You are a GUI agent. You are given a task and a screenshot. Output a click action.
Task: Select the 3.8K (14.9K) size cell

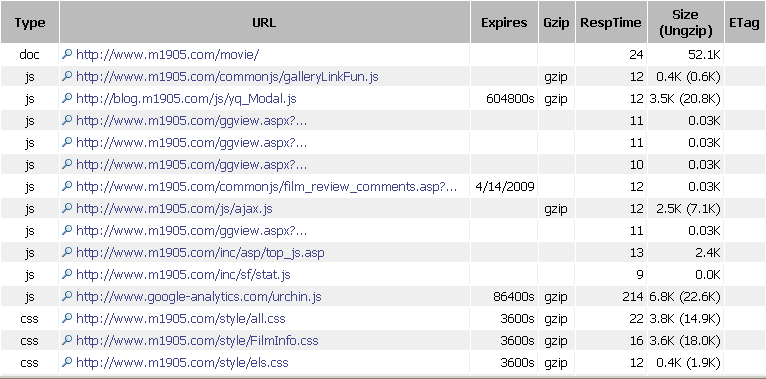coord(685,318)
